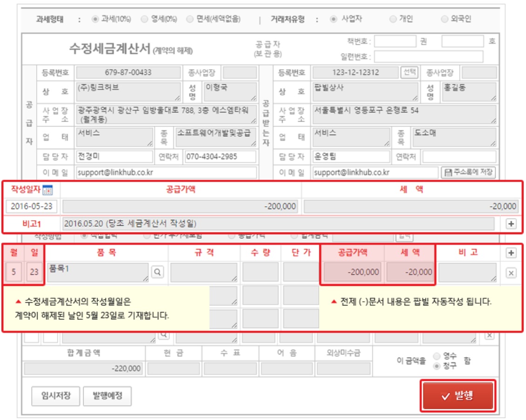Click the 수표 amount field
The height and width of the screenshot is (420, 526).
click(230, 368)
